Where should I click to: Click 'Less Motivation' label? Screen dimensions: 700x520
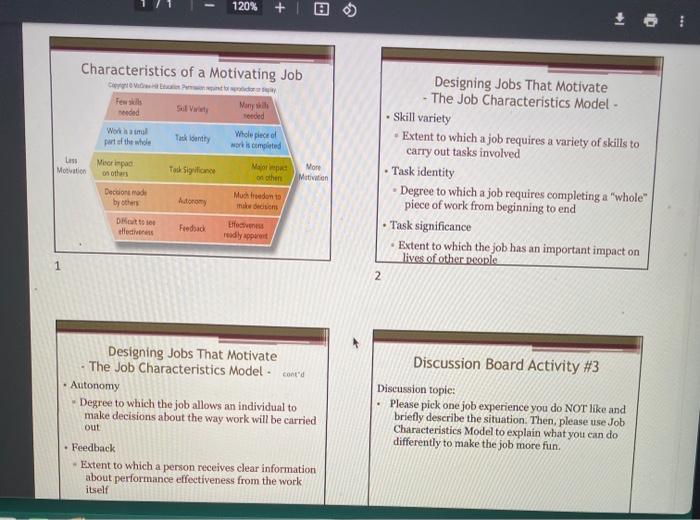[x=71, y=165]
